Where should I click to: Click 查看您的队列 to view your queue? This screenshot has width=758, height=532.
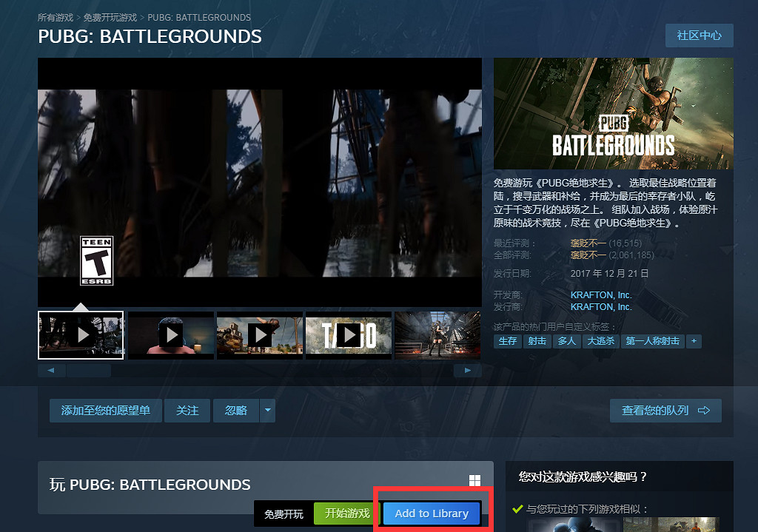pyautogui.click(x=665, y=410)
